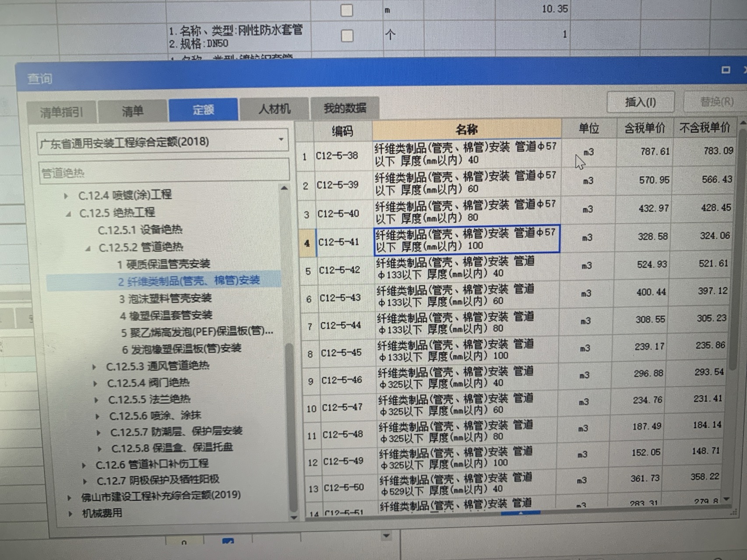Screen dimensions: 747x560
Task: Select 6 发泡橡塑保温板(管)安装 tree item
Action: (x=182, y=349)
